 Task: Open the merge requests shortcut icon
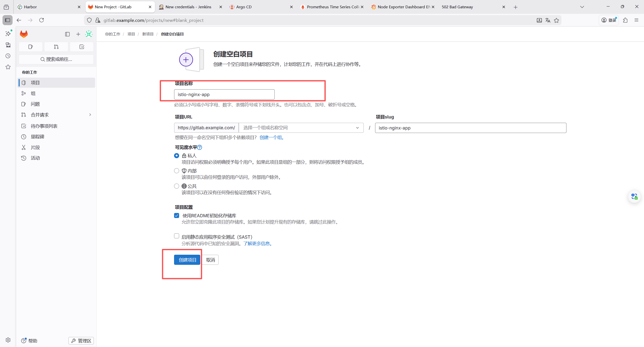[x=56, y=47]
